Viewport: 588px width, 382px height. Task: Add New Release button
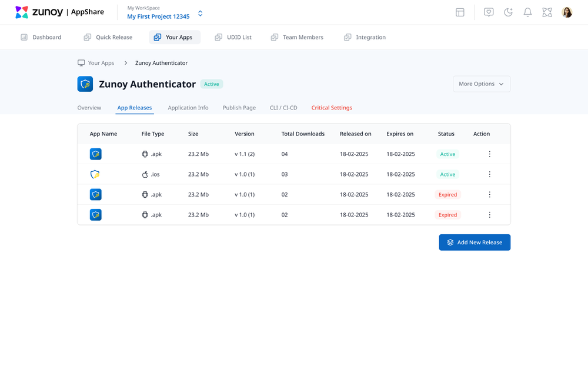[475, 243]
